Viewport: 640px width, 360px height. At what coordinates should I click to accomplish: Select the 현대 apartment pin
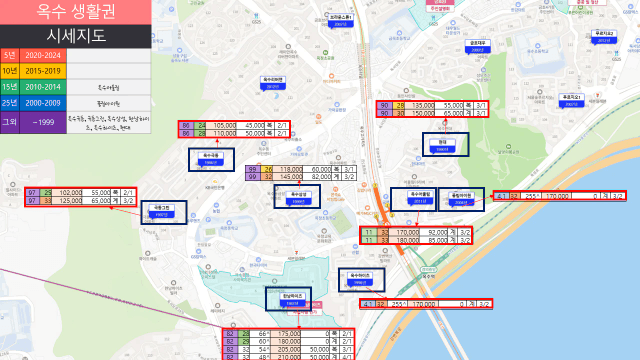[x=442, y=146]
